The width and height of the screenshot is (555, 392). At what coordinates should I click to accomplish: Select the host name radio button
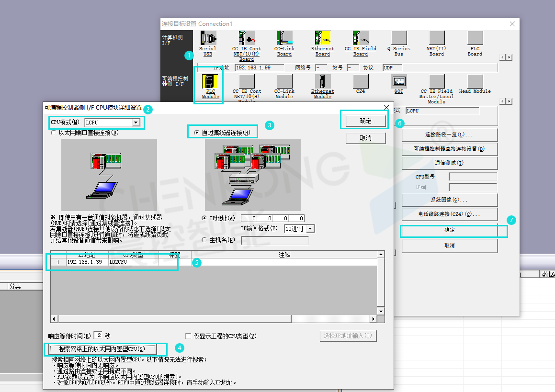coord(205,240)
